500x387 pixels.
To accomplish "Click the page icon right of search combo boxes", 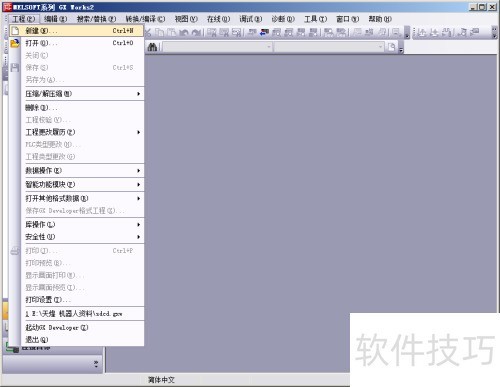I will pyautogui.click(x=392, y=47).
